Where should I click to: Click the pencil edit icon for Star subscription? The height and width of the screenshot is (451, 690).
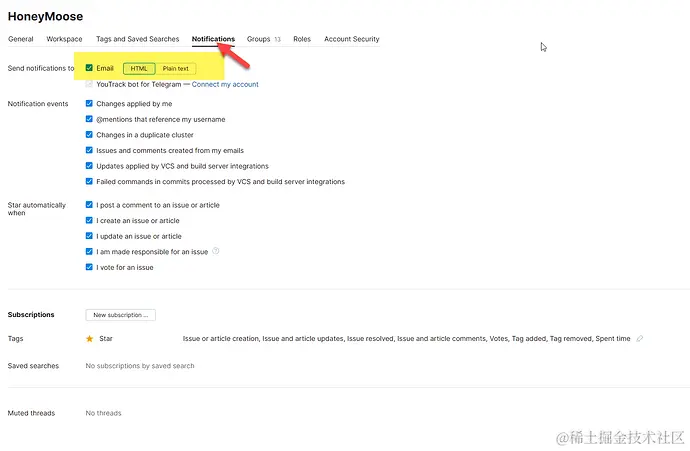tap(640, 338)
